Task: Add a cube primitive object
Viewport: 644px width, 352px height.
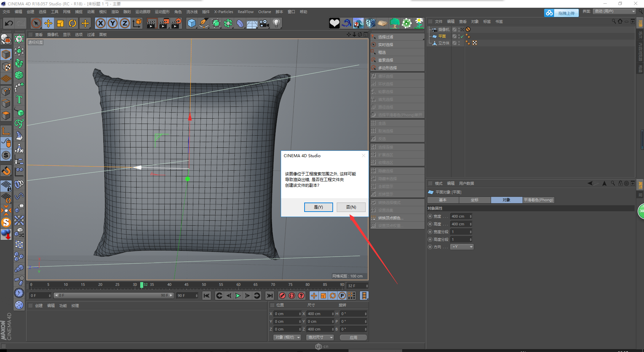Action: point(192,23)
